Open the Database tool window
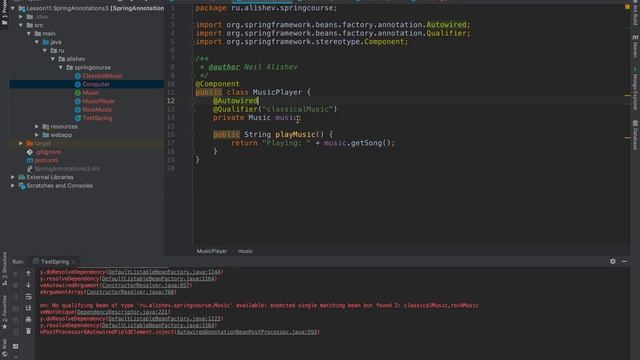 coord(635,135)
